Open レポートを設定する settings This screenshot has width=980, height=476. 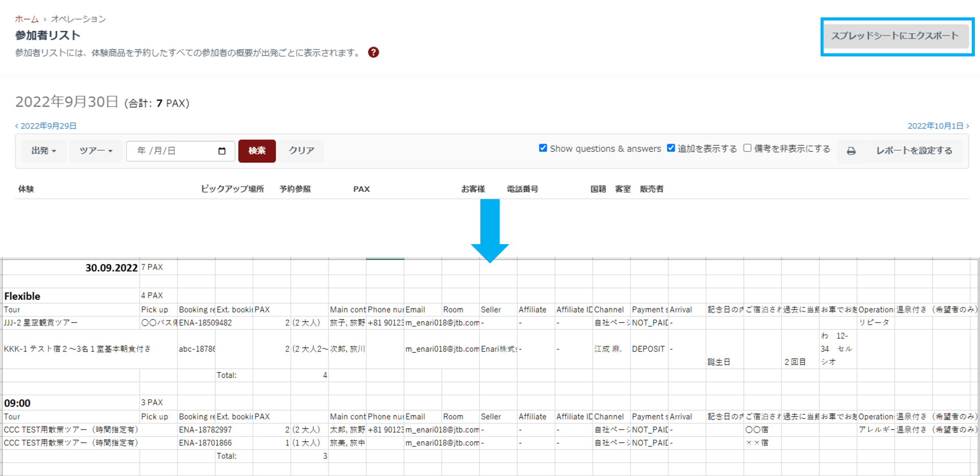point(914,151)
